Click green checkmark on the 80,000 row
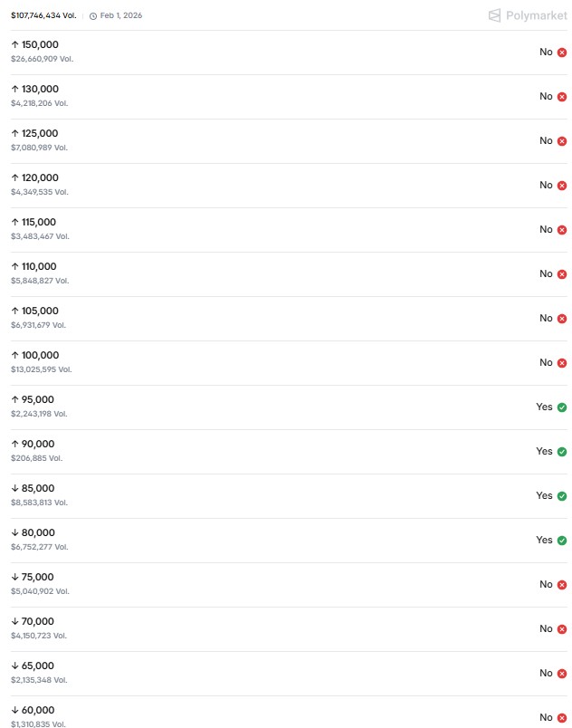572x728 pixels. pos(562,541)
